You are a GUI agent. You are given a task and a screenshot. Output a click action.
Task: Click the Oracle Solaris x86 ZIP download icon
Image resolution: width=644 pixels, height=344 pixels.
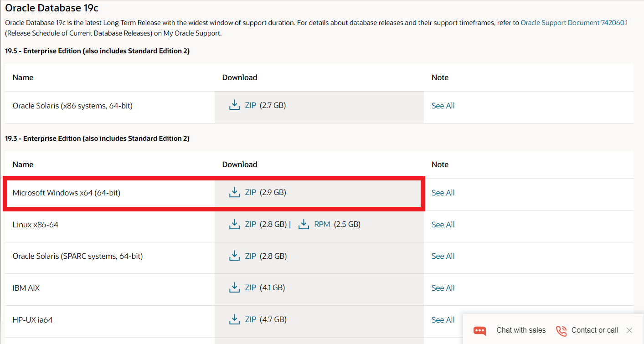234,105
